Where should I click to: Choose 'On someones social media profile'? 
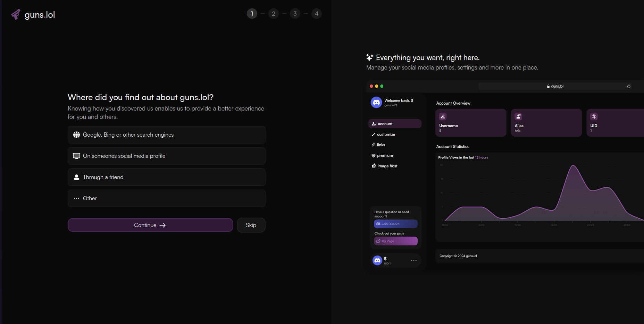[167, 156]
